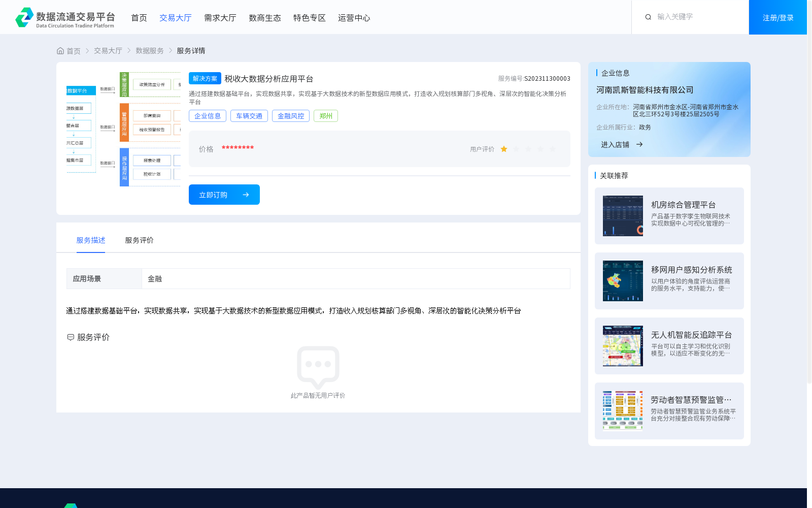Open 劳动者智慧预警监管 thumbnail
The height and width of the screenshot is (508, 812).
623,411
